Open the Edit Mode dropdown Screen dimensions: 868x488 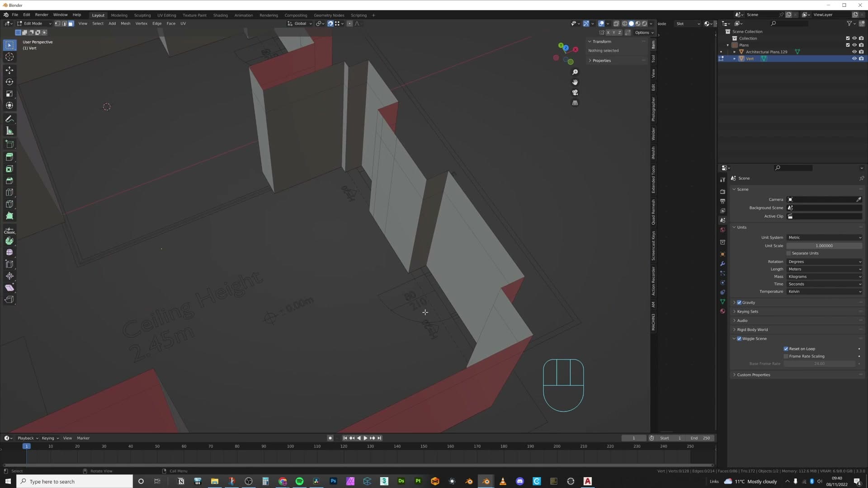tap(34, 23)
